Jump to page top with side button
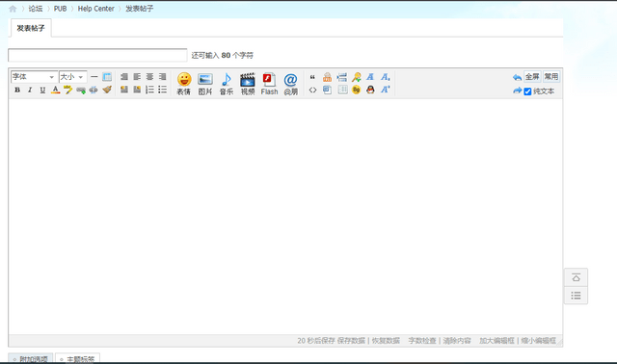The height and width of the screenshot is (364, 617). [577, 277]
